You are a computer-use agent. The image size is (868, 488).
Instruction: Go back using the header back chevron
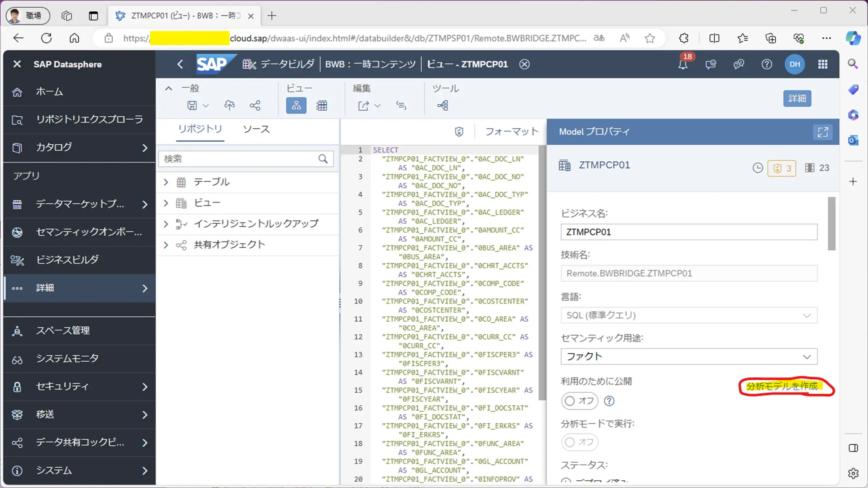(180, 64)
